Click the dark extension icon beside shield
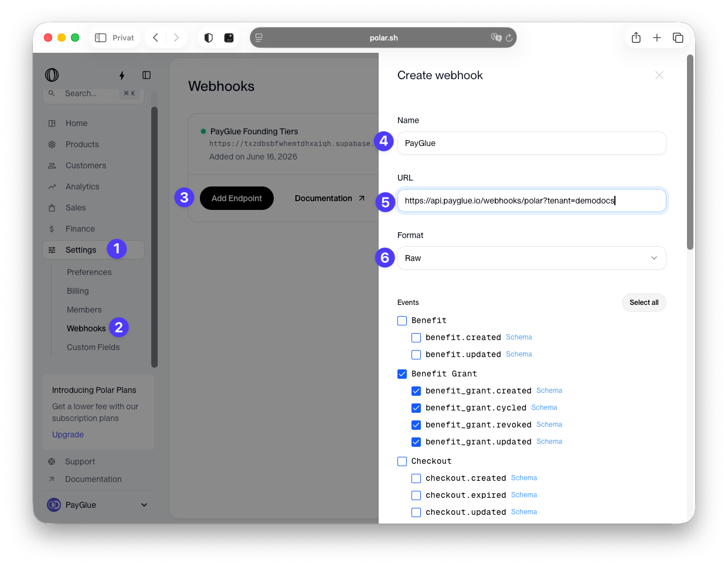 pos(229,38)
